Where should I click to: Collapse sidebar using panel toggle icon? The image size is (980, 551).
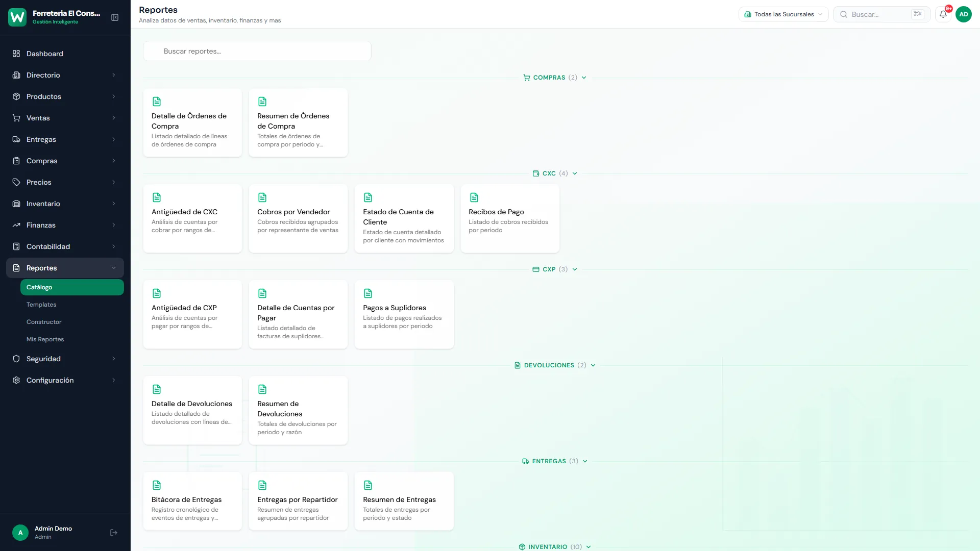click(x=115, y=17)
